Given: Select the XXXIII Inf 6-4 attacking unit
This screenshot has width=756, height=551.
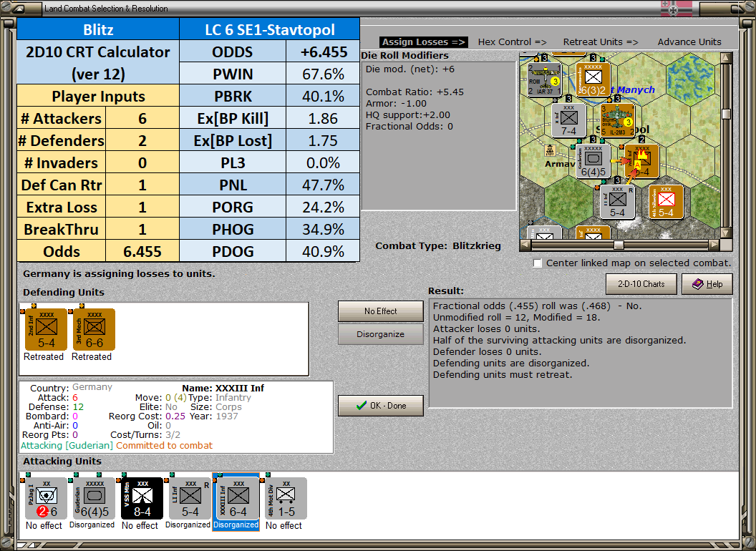Looking at the screenshot, I should coord(238,499).
